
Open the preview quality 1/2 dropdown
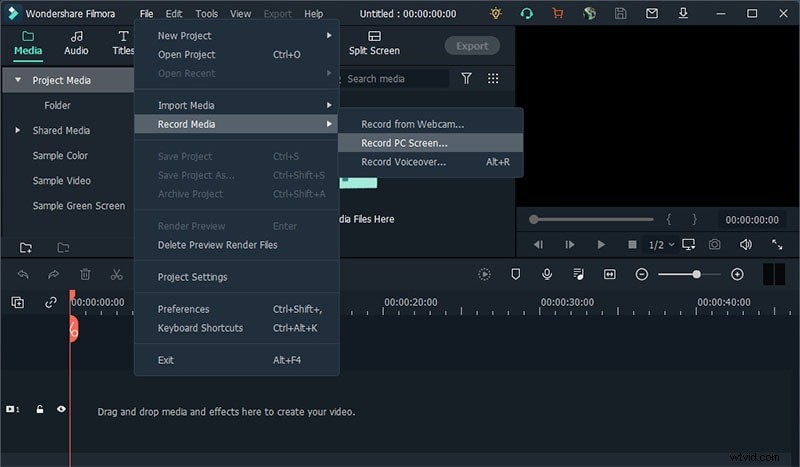661,245
